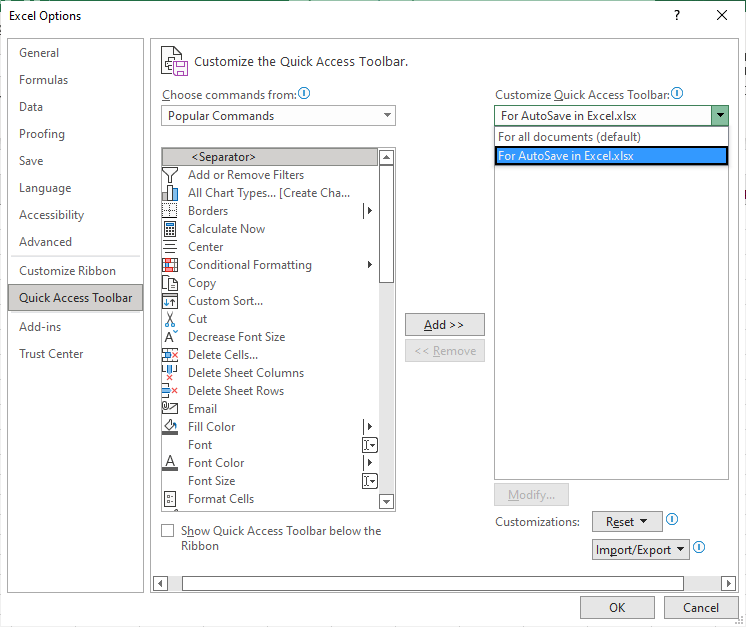This screenshot has width=746, height=627.
Task: Click the Borders grid icon
Action: coord(170,211)
